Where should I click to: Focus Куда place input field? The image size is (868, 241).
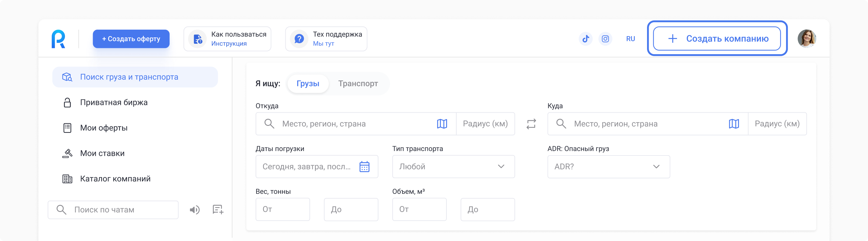pos(648,124)
